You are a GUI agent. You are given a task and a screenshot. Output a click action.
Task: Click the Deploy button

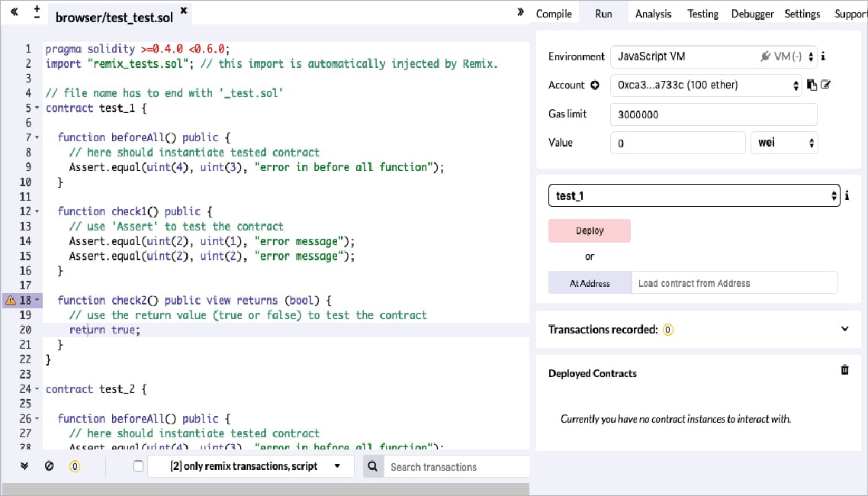click(x=590, y=230)
